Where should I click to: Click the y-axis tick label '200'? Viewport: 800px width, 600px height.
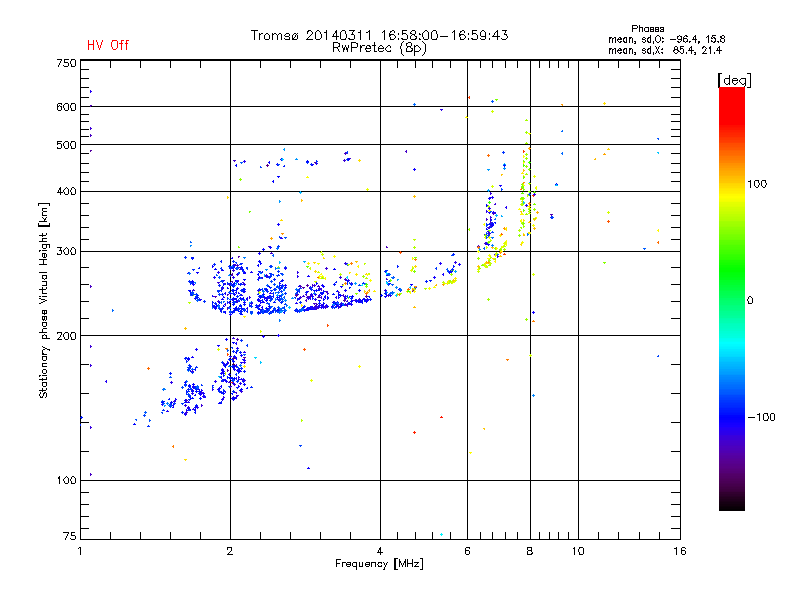pos(66,336)
